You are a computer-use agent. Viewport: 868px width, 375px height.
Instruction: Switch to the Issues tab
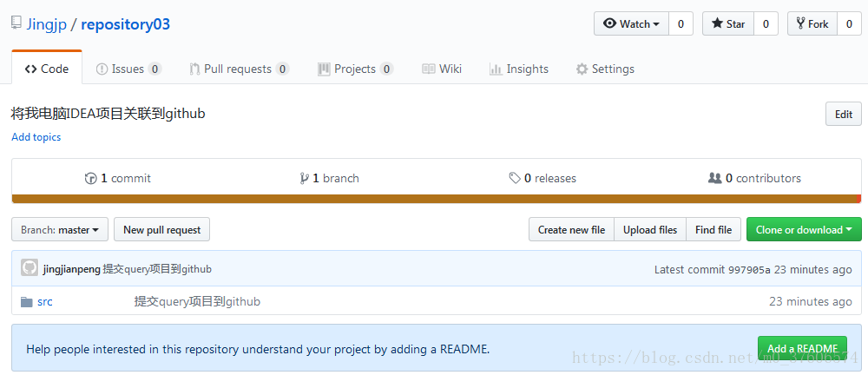point(128,69)
